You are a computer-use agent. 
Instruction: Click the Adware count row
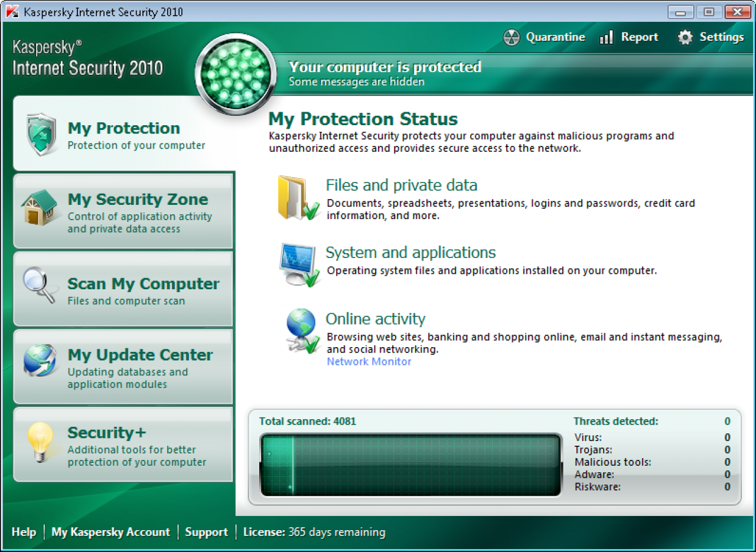(x=653, y=475)
